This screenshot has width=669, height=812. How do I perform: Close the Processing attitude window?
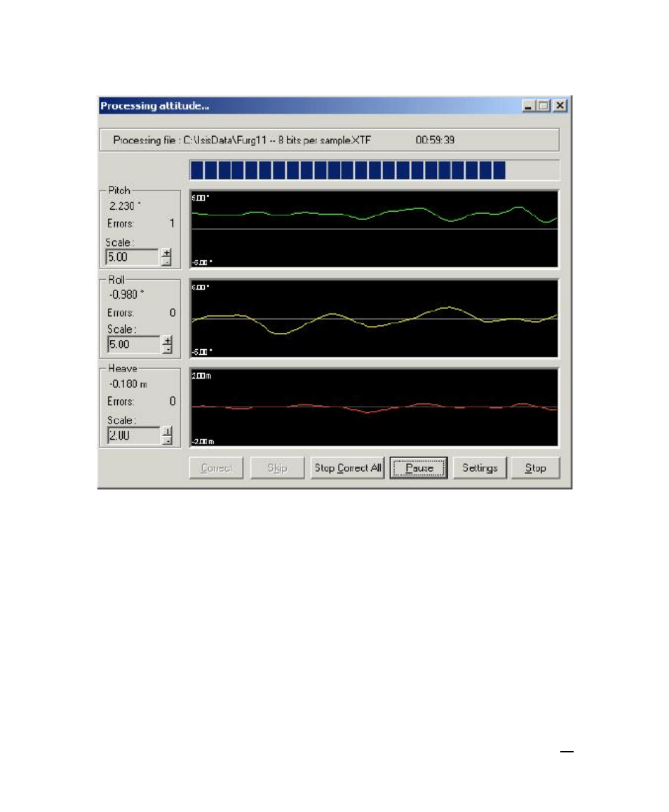tap(560, 106)
